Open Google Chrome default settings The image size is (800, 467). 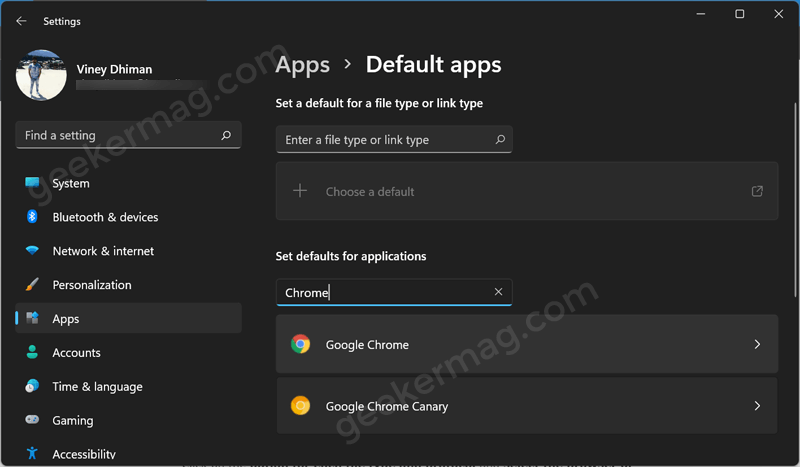pos(527,345)
